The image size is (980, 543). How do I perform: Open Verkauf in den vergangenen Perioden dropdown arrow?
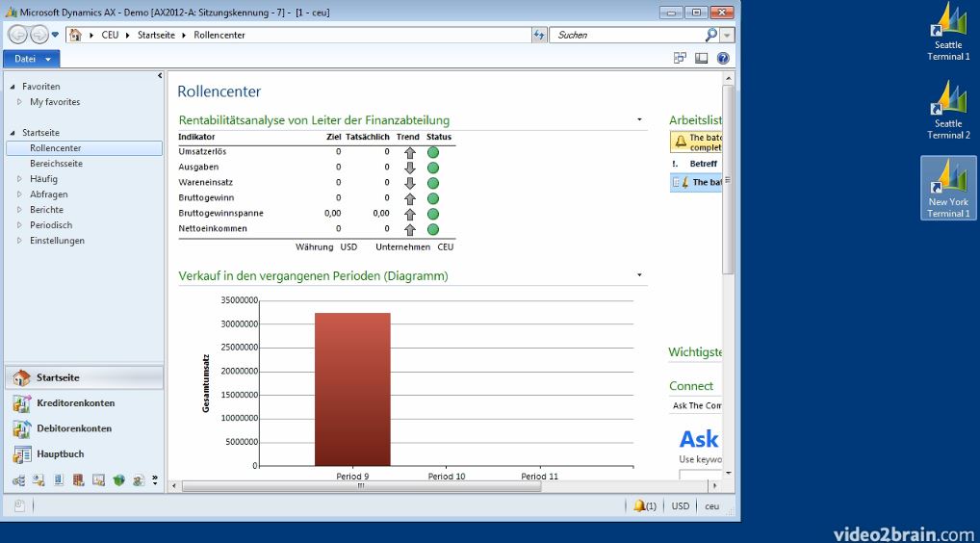click(x=639, y=275)
